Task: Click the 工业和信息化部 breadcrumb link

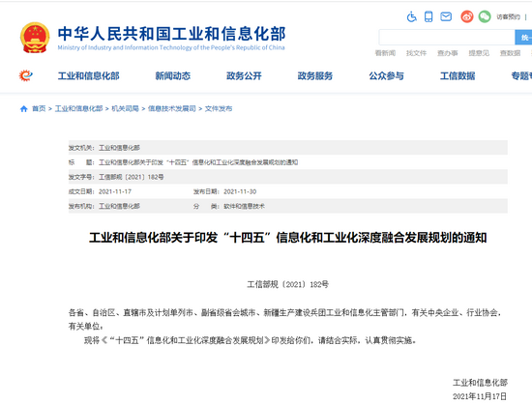Action: (78, 108)
